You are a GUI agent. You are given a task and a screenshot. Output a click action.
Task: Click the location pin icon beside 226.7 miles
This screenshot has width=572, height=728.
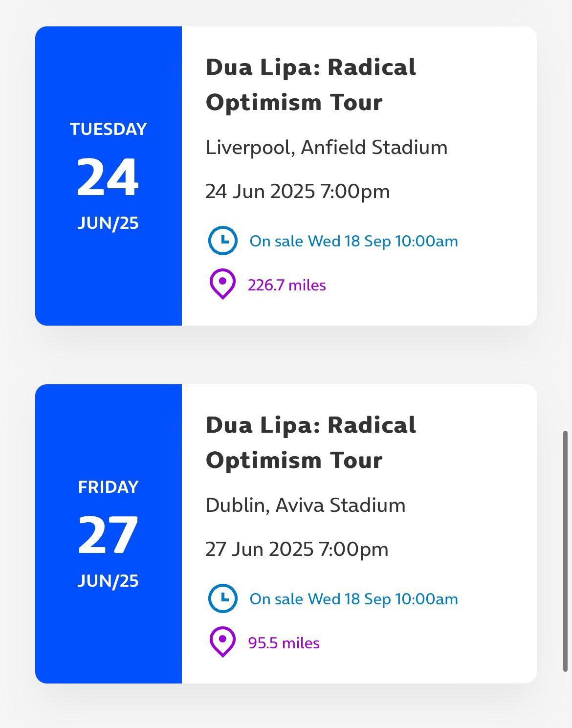222,284
